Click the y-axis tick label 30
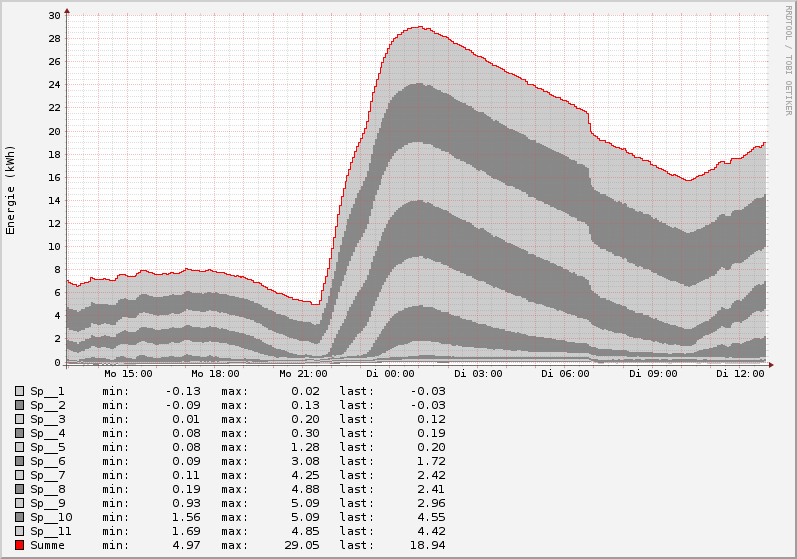 pos(54,15)
